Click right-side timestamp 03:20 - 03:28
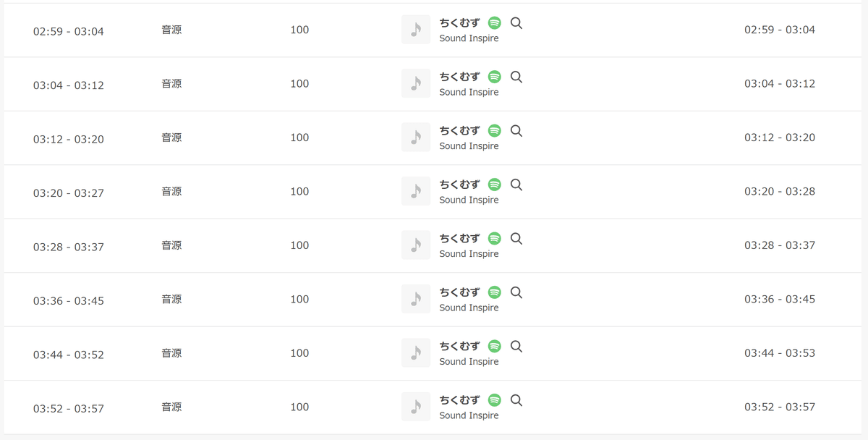This screenshot has height=440, width=868. coord(780,191)
